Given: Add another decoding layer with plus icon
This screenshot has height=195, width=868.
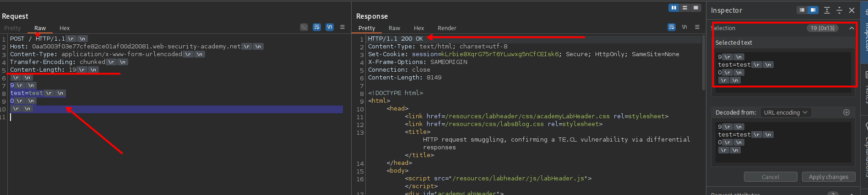Looking at the screenshot, I should (846, 112).
